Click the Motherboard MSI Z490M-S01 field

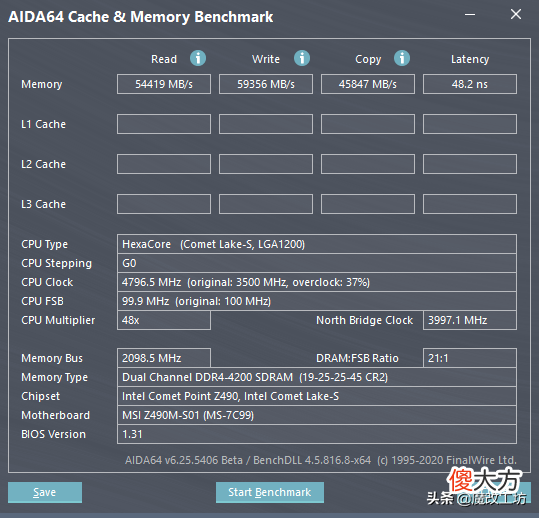pyautogui.click(x=317, y=415)
